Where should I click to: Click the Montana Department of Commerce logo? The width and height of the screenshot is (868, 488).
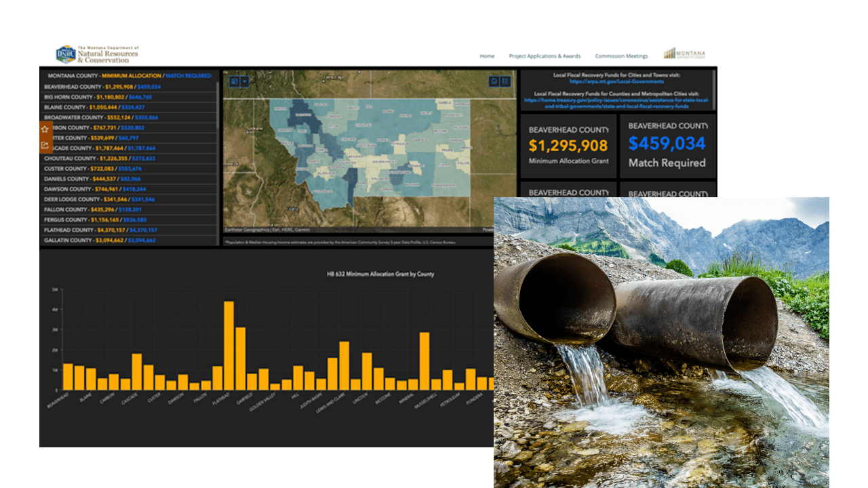click(685, 54)
